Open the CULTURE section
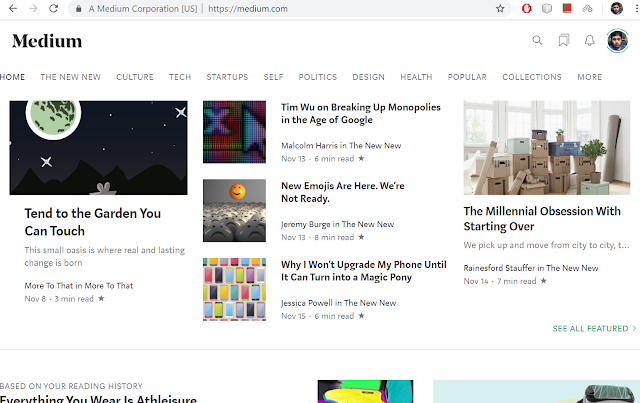Image resolution: width=640 pixels, height=403 pixels. coord(135,77)
